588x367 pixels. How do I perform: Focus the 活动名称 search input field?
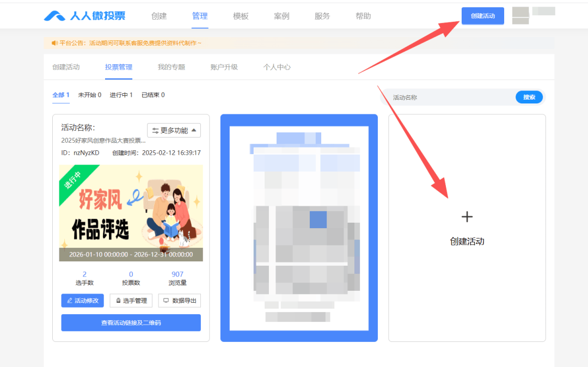coord(449,97)
